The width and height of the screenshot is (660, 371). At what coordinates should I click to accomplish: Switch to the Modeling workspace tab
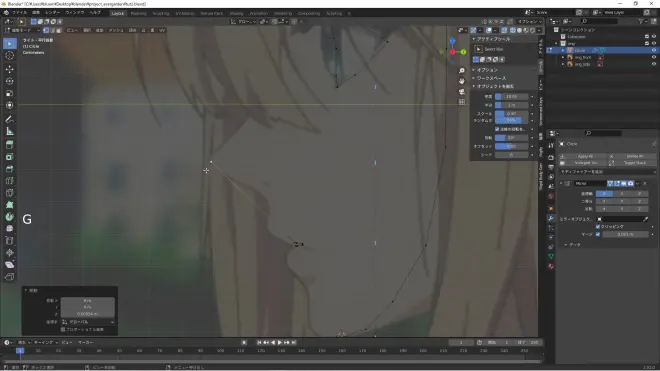[x=138, y=13]
